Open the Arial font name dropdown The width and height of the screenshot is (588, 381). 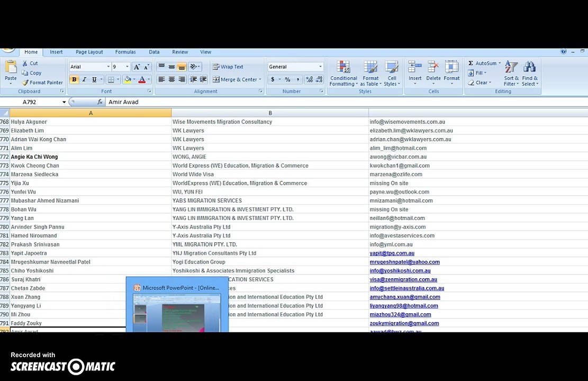click(x=108, y=67)
